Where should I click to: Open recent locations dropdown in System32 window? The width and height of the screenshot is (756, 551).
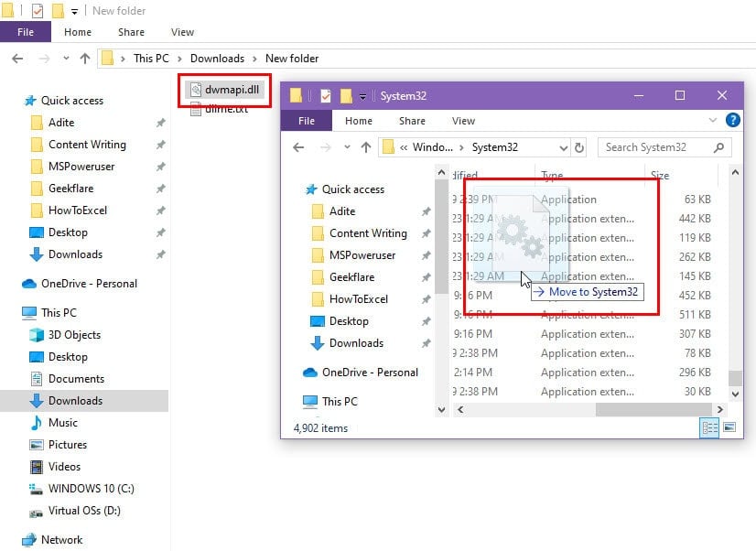347,147
